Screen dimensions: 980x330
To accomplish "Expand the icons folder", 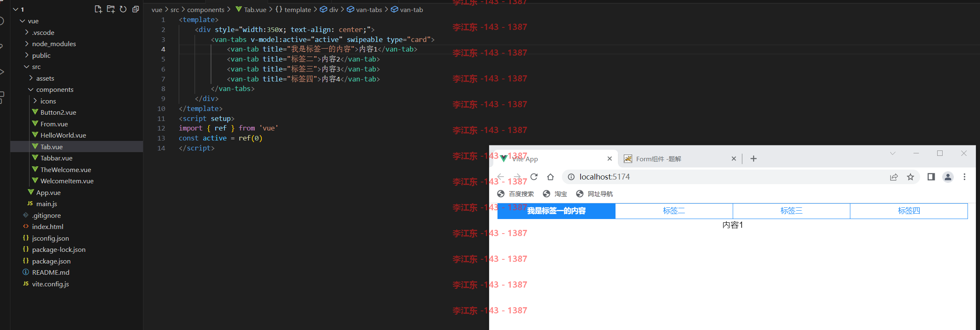I will point(35,101).
